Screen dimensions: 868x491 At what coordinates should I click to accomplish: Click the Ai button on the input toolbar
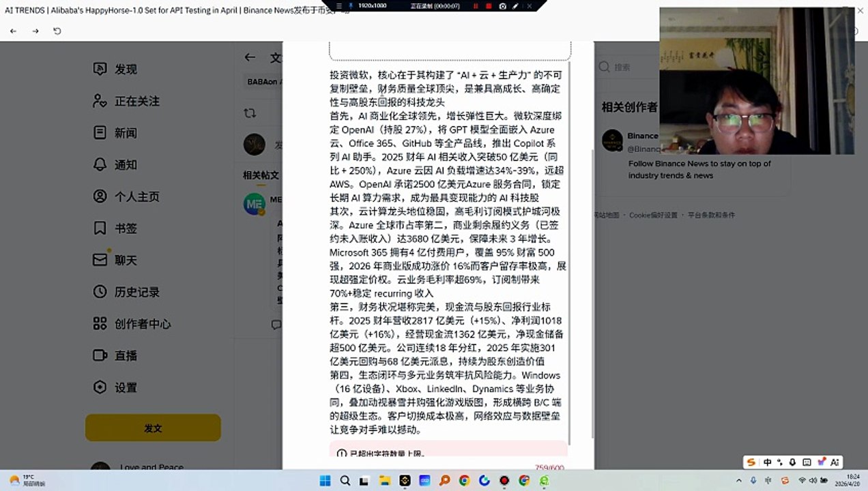pos(835,462)
